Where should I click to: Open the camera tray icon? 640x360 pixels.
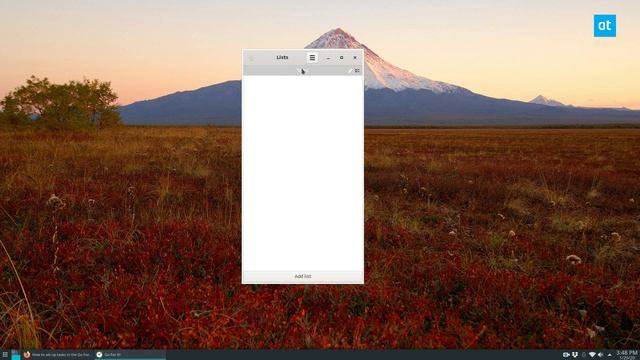[566, 355]
